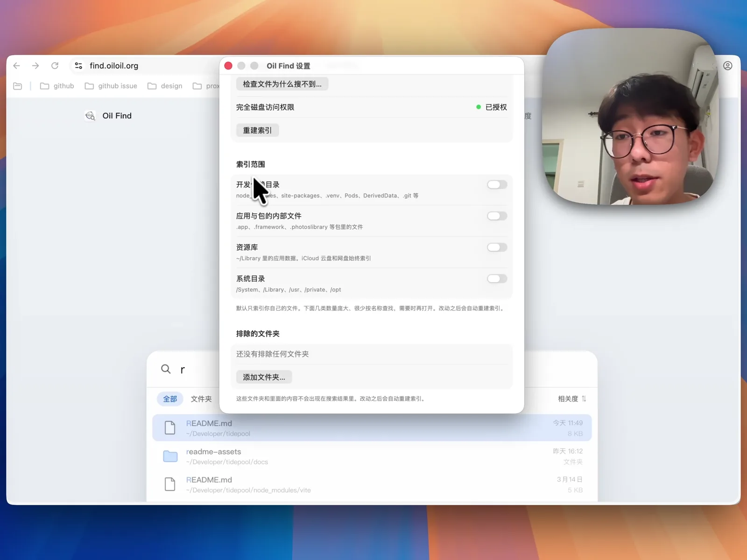Click the 完全磁盘访问权限 label
Screen dimensions: 747x560
265,107
